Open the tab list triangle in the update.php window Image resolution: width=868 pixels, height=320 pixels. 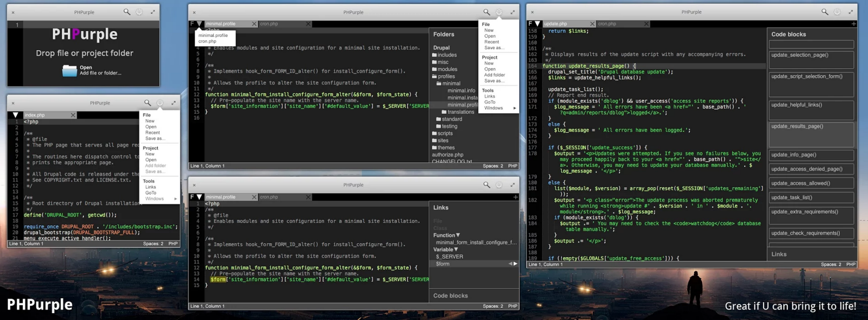[x=538, y=24]
